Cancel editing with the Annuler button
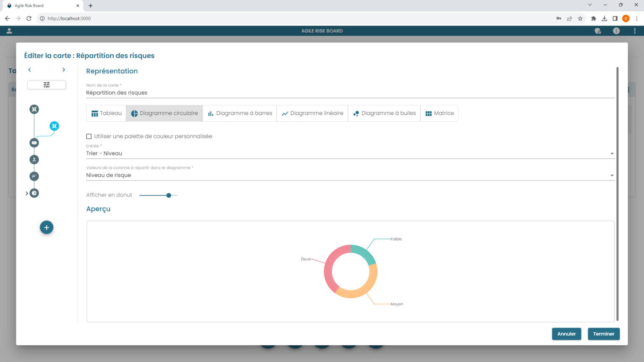 point(566,334)
